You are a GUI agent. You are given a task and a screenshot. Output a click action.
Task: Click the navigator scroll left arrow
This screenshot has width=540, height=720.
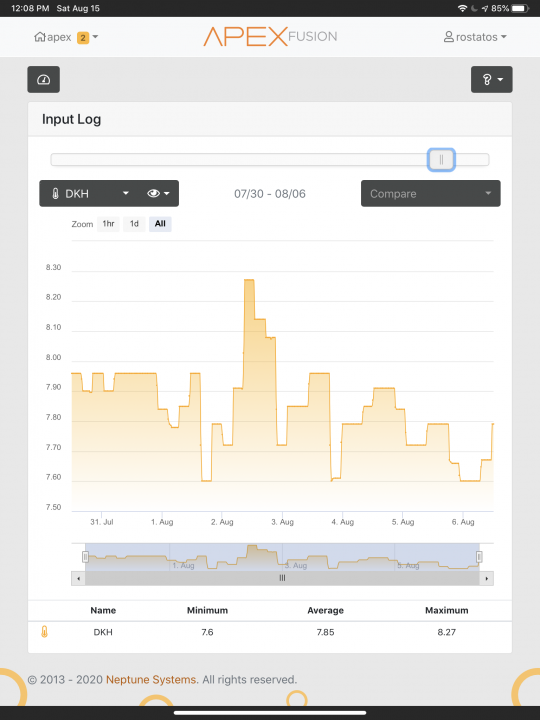(x=79, y=578)
